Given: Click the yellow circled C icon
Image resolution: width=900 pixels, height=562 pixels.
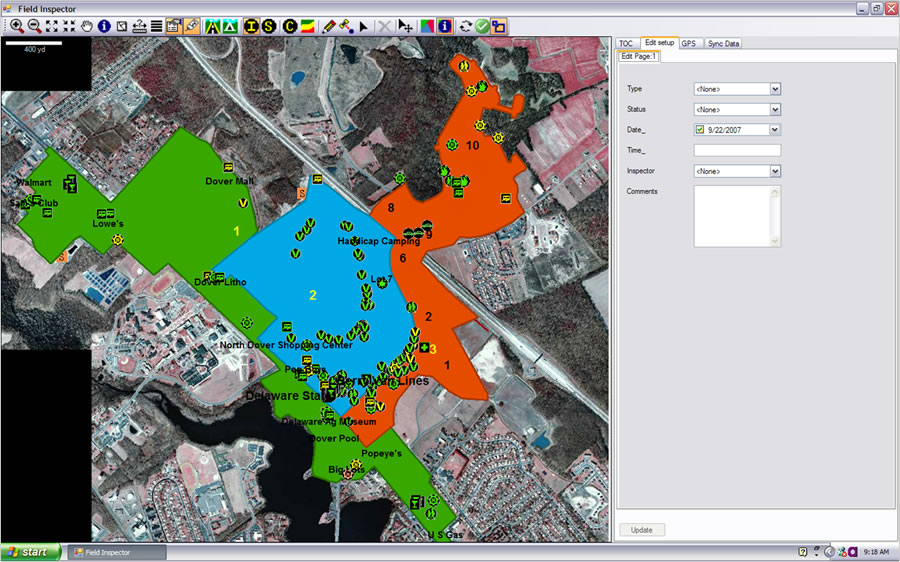Looking at the screenshot, I should (290, 26).
